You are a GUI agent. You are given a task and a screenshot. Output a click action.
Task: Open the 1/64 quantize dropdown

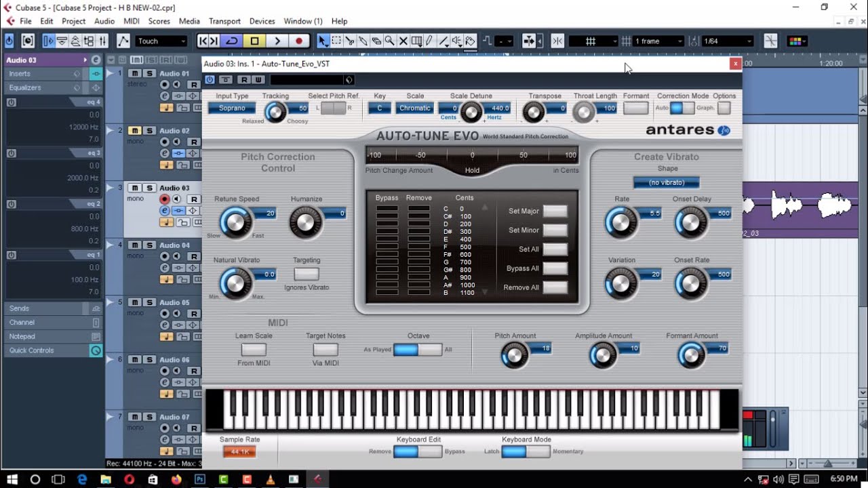coord(728,41)
